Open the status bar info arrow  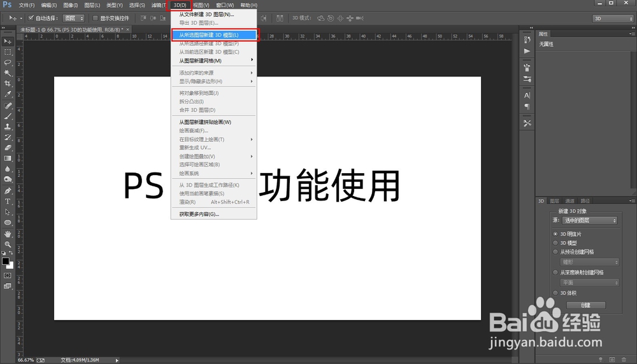pos(117,360)
